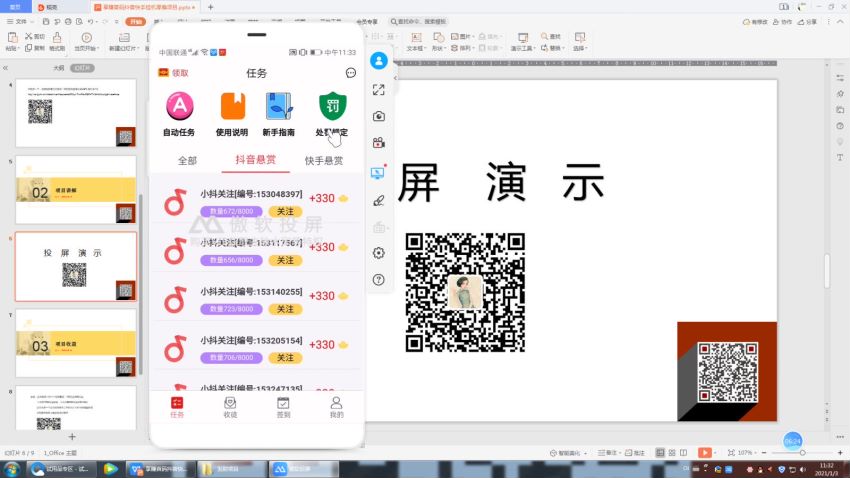Viewport: 850px width, 478px height.
Task: Open Windows Start button
Action: [x=11, y=469]
